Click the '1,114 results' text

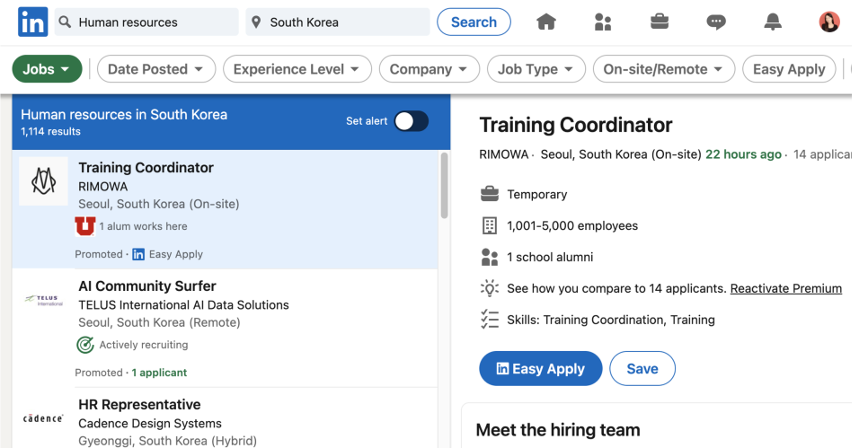(51, 132)
